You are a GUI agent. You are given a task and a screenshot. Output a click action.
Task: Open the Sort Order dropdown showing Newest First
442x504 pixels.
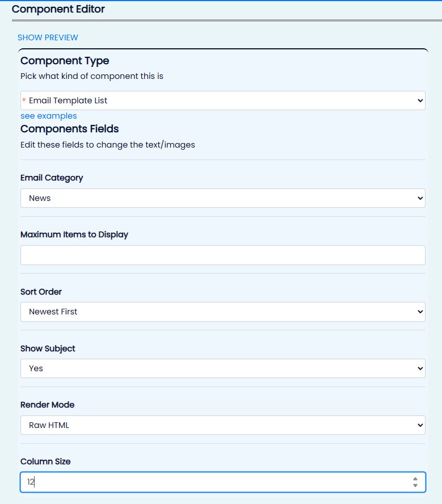click(222, 312)
